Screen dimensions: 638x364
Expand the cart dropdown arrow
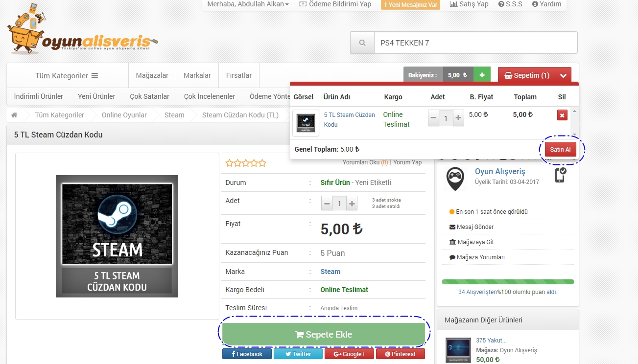pyautogui.click(x=564, y=75)
